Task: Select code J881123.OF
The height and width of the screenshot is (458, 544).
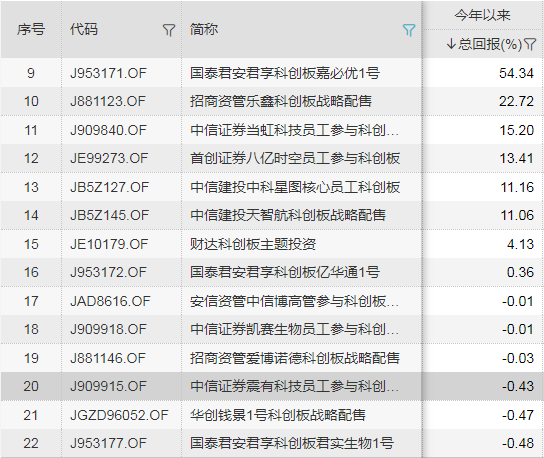Action: [x=108, y=101]
